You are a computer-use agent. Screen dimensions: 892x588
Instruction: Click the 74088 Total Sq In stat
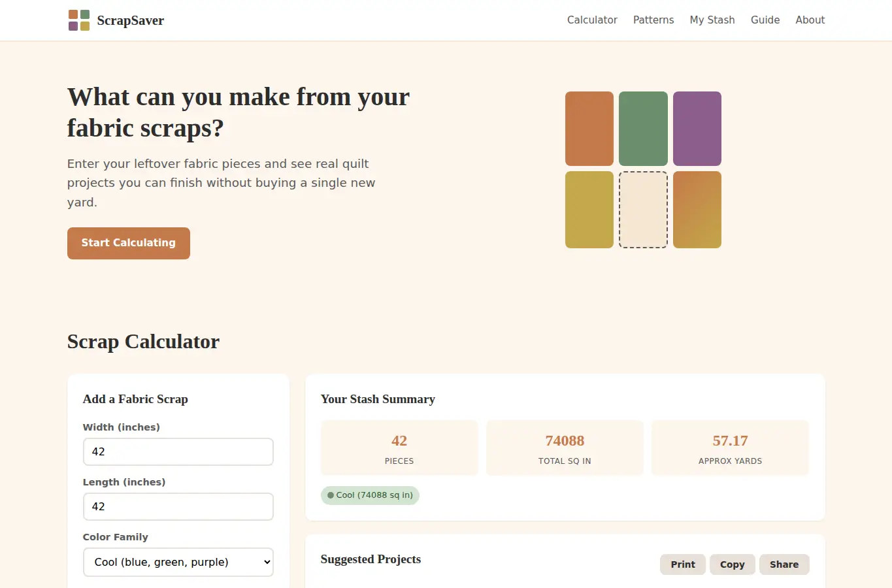click(x=565, y=448)
